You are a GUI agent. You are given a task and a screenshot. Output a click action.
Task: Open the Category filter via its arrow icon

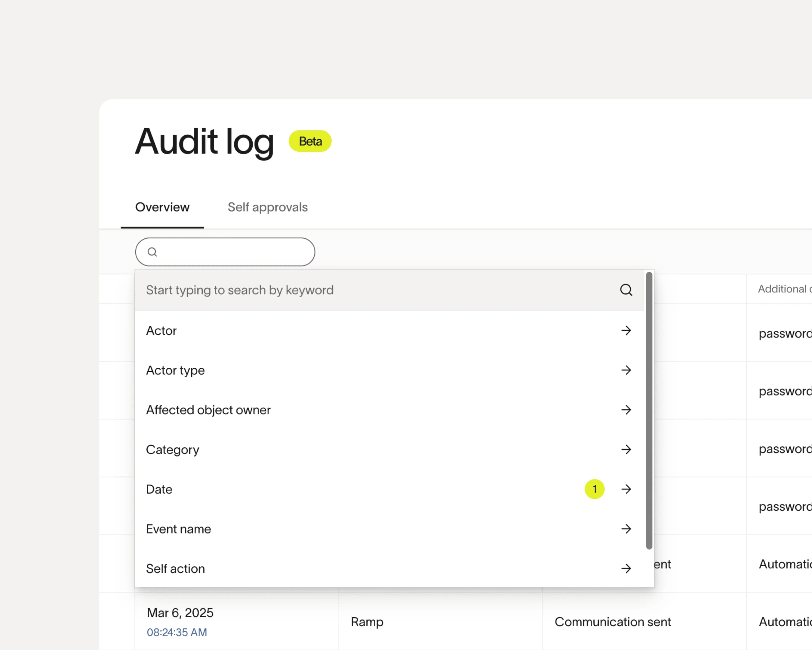(626, 450)
